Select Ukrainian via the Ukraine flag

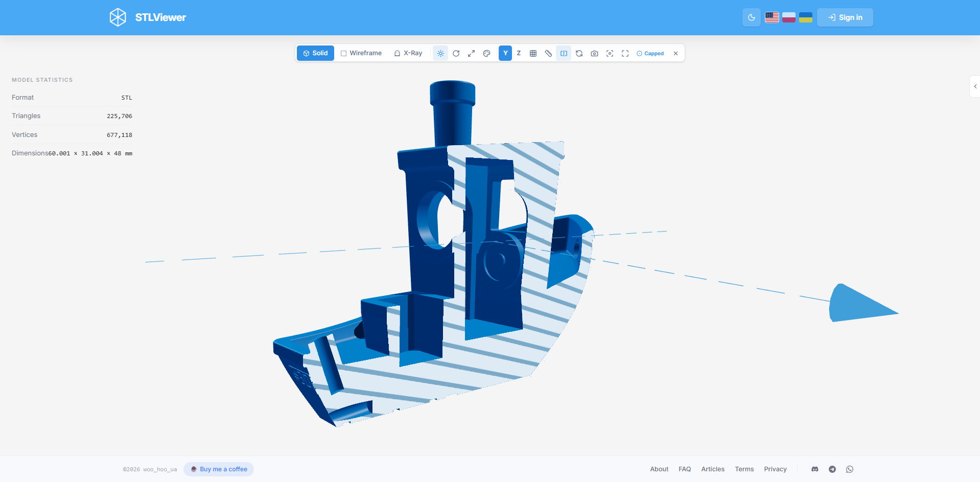[806, 17]
